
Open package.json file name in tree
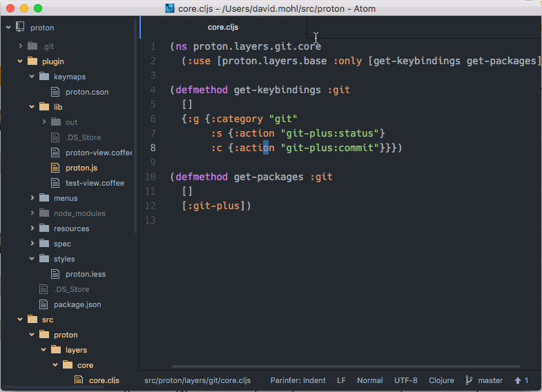pos(77,304)
